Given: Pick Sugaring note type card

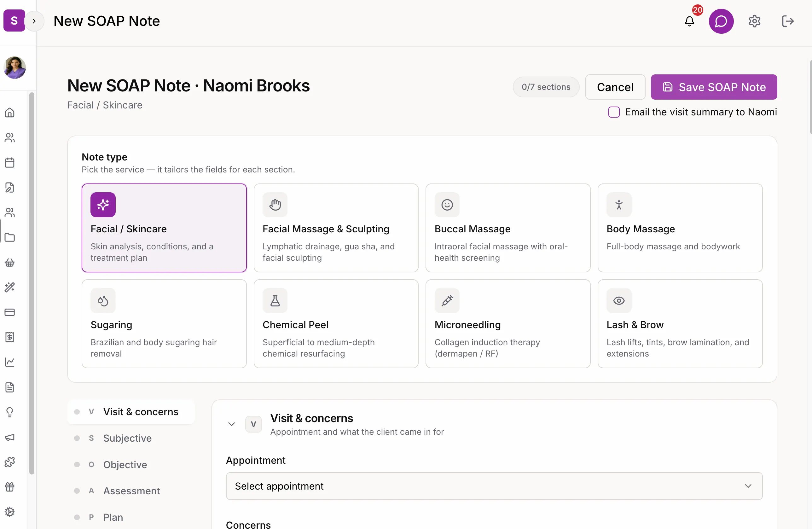Looking at the screenshot, I should point(164,324).
